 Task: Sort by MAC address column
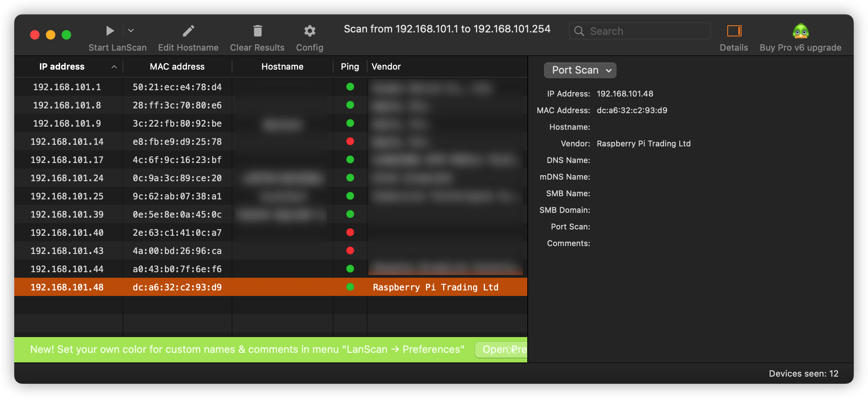(177, 66)
